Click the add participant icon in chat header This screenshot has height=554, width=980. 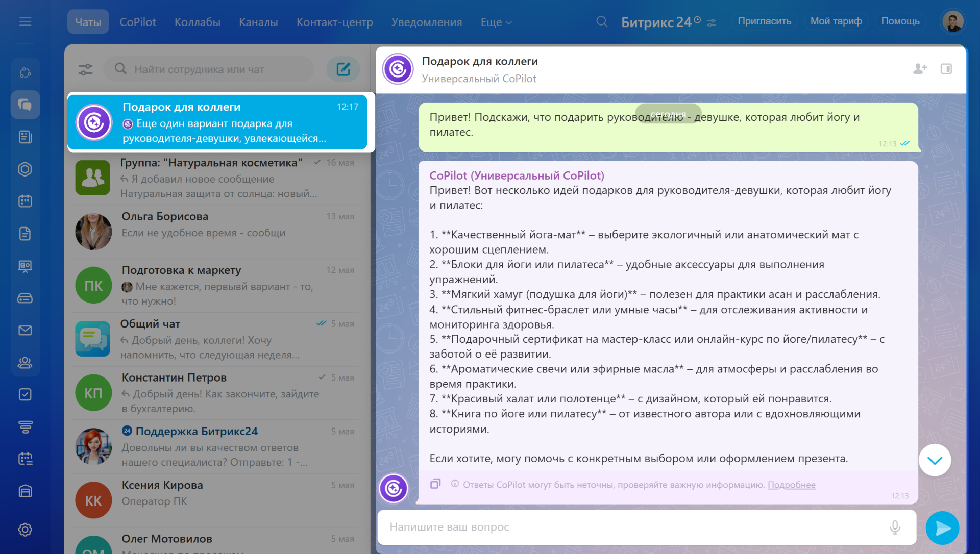(x=920, y=69)
